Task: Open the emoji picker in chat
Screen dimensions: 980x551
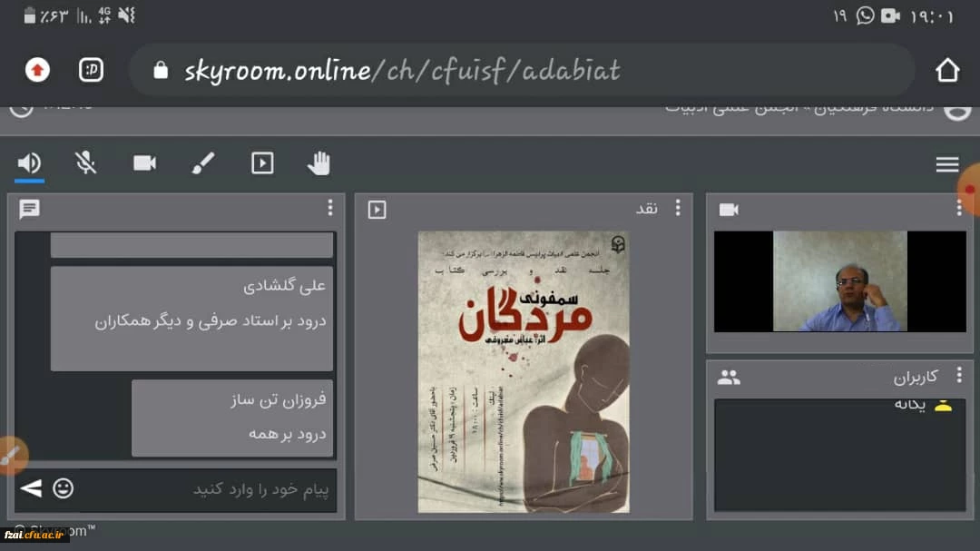Action: pos(63,488)
